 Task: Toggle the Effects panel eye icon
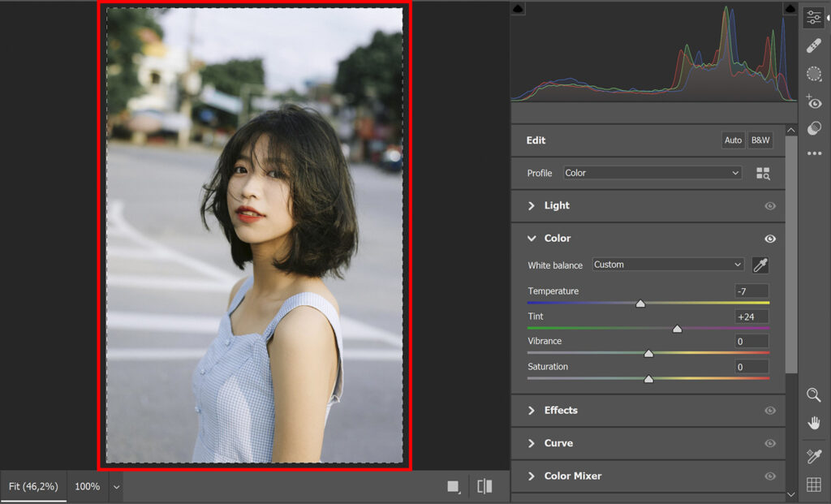[770, 410]
